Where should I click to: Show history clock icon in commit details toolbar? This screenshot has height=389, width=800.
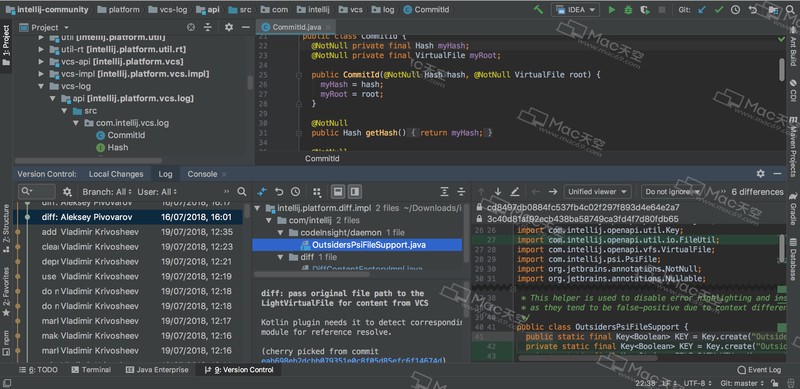[295, 192]
